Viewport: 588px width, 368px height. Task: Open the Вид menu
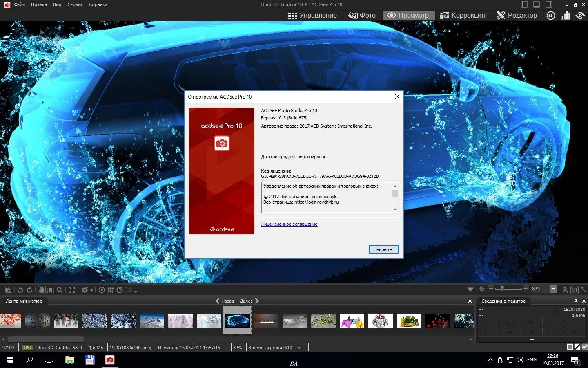57,4
